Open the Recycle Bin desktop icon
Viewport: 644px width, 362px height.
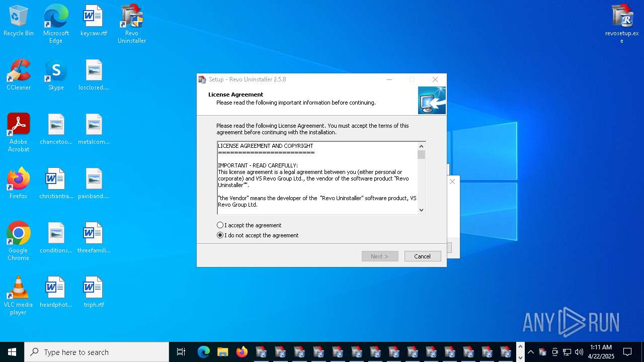[19, 21]
